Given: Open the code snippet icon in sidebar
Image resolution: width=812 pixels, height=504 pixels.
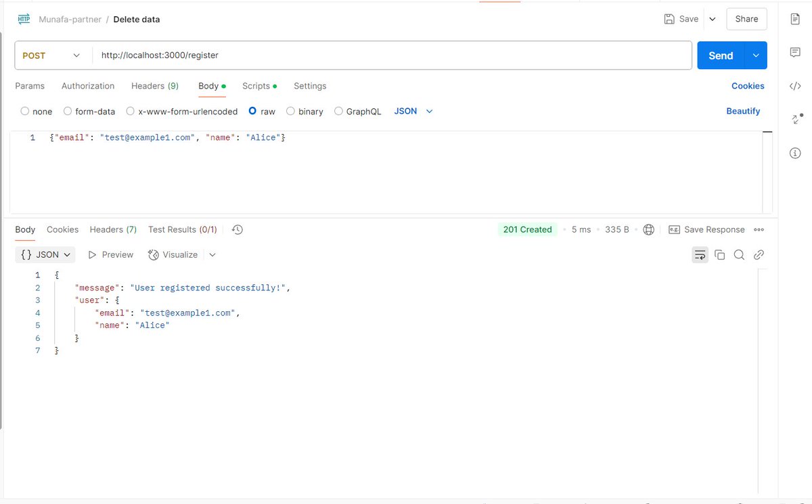Looking at the screenshot, I should coord(795,86).
